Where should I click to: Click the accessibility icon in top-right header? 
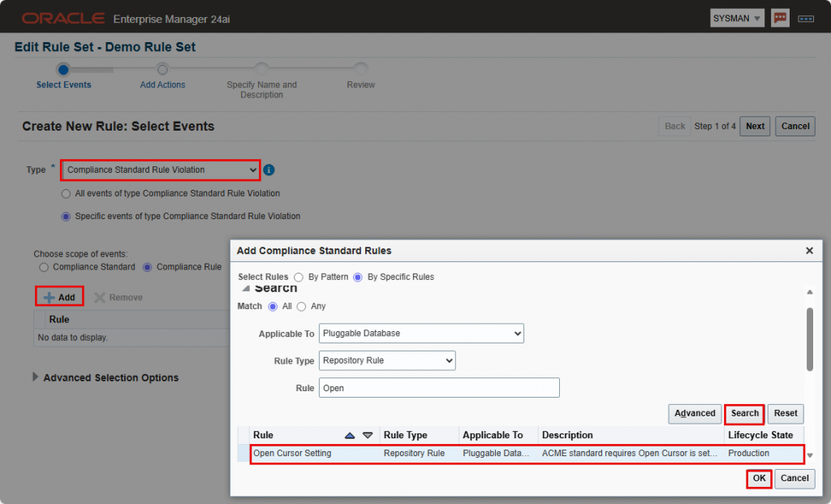(806, 18)
